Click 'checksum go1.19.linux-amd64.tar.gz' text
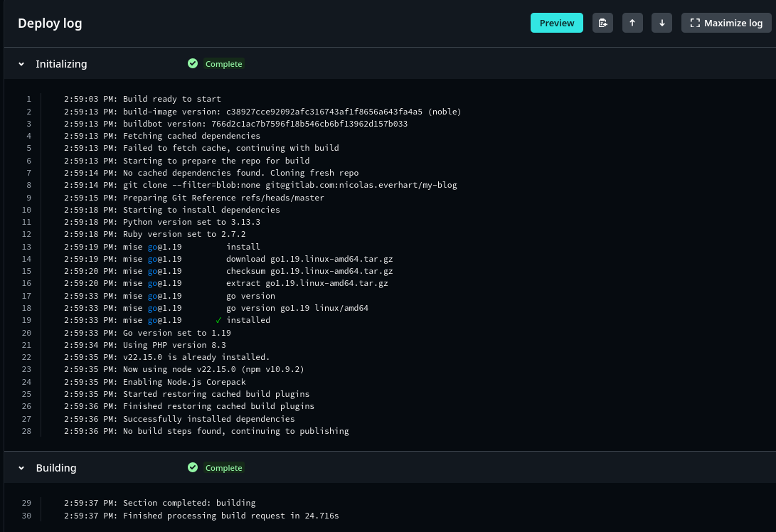 coord(309,271)
